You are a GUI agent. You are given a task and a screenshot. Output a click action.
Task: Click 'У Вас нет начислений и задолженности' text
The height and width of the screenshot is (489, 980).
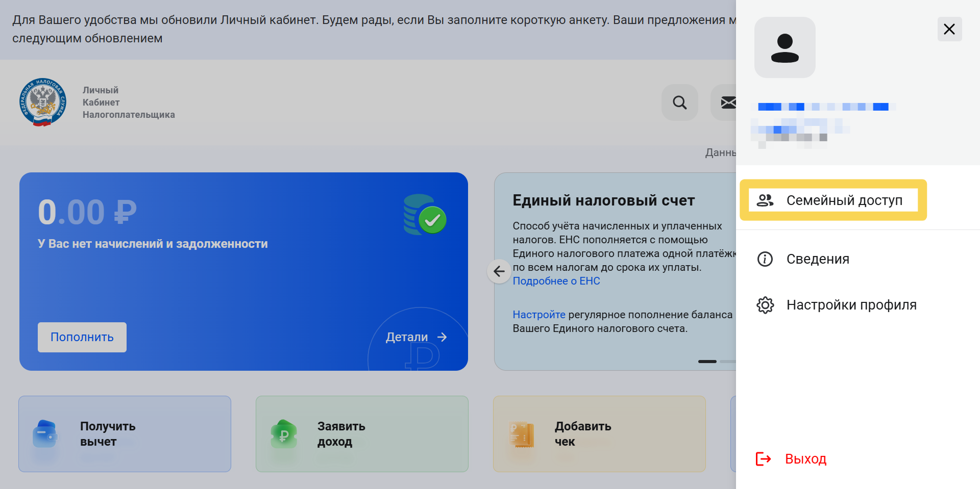153,244
